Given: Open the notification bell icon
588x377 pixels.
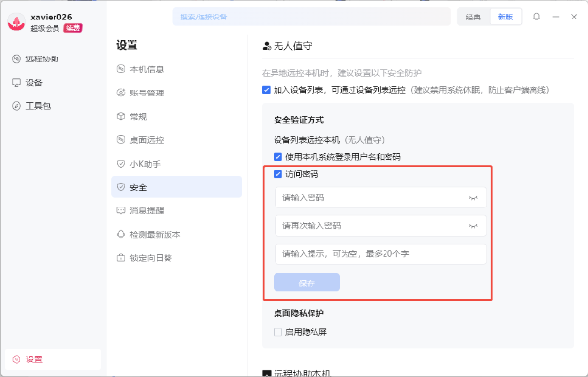Looking at the screenshot, I should [x=537, y=17].
